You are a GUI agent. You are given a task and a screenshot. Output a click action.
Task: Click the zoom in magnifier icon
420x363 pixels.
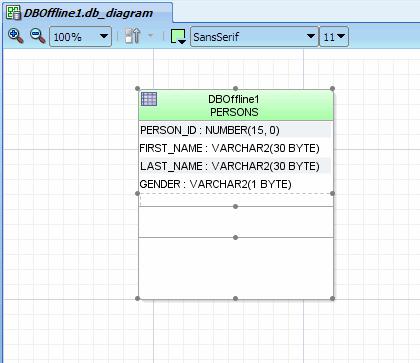coord(15,36)
